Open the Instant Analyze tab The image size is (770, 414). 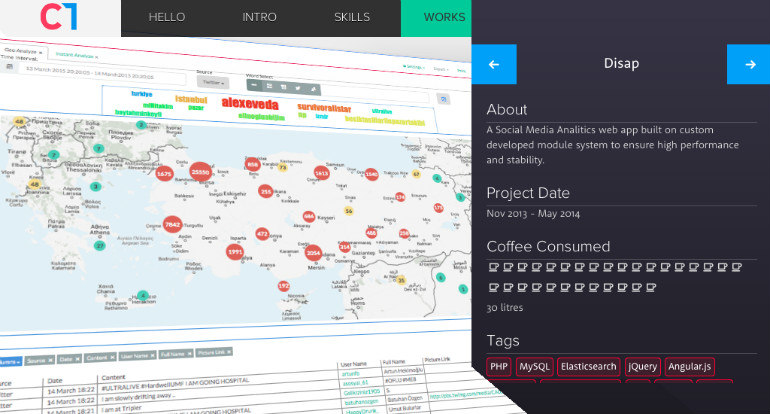(76, 55)
